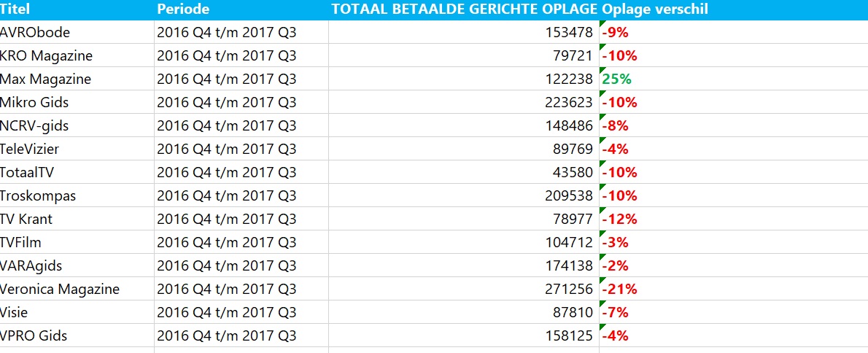Select TOTAAL BETAALDE GERICHTE OPLAGE header
Image resolution: width=868 pixels, height=353 pixels.
coord(464,10)
